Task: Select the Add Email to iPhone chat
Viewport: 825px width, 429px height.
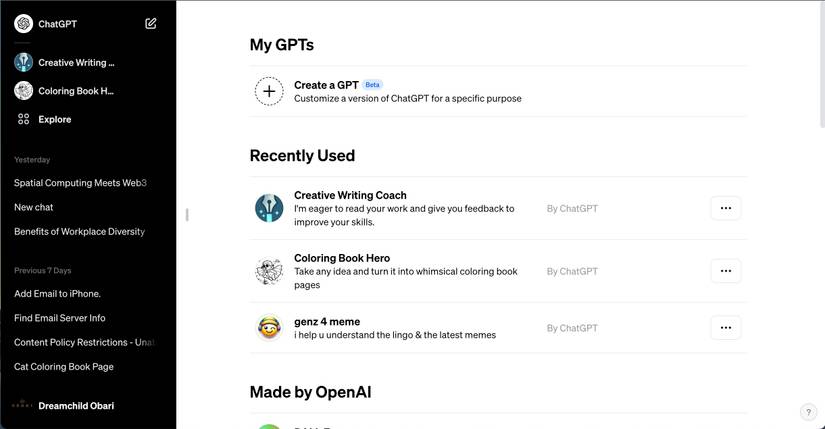Action: 57,294
